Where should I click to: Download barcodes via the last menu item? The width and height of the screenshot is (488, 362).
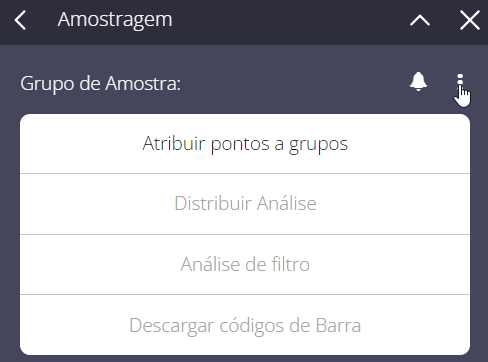point(245,325)
